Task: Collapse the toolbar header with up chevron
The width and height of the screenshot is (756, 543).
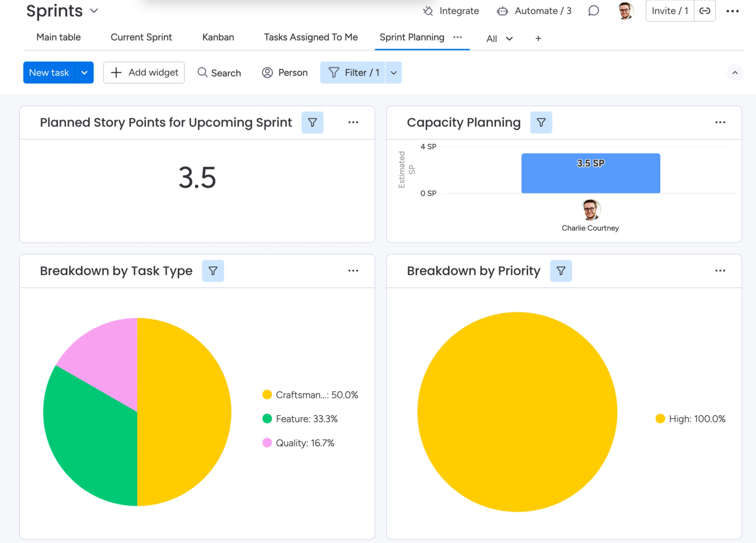Action: pyautogui.click(x=735, y=73)
